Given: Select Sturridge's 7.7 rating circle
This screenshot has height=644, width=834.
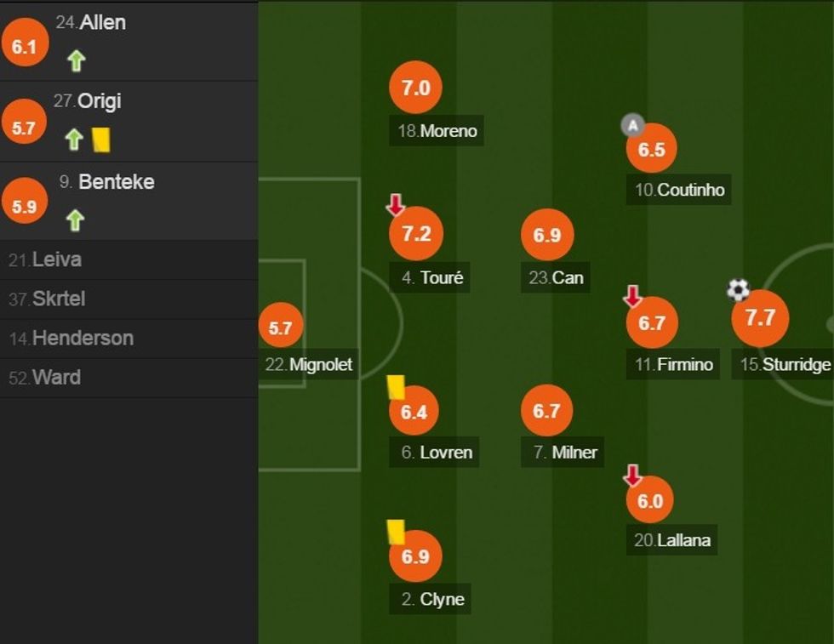Looking at the screenshot, I should click(x=760, y=318).
